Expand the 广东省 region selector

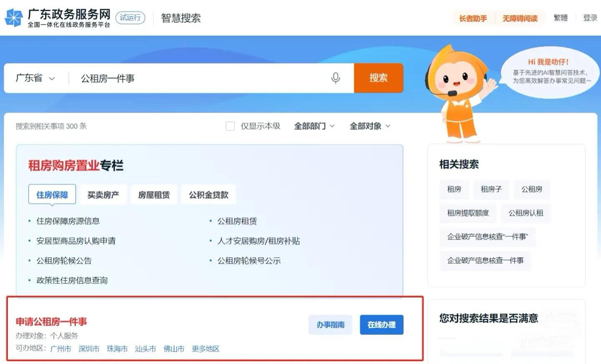35,78
